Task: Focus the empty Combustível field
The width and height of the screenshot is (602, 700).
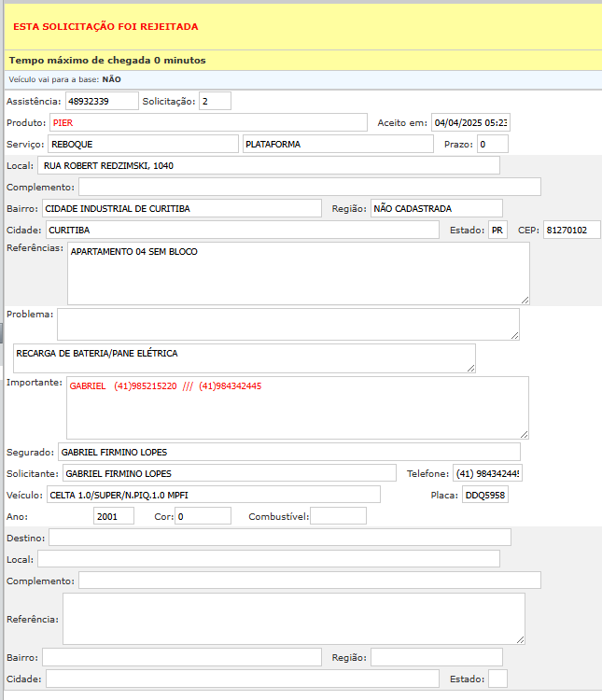Action: pyautogui.click(x=338, y=516)
